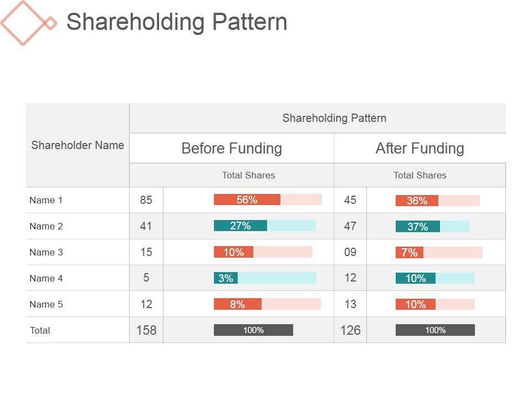Click the 56% progress bar for Name 1
Viewport: 532px width, 399px height.
pyautogui.click(x=247, y=200)
